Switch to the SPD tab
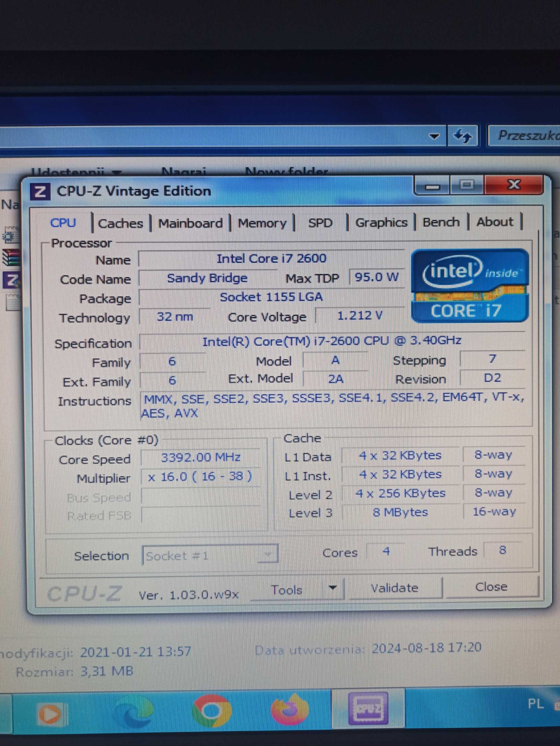 click(x=320, y=223)
